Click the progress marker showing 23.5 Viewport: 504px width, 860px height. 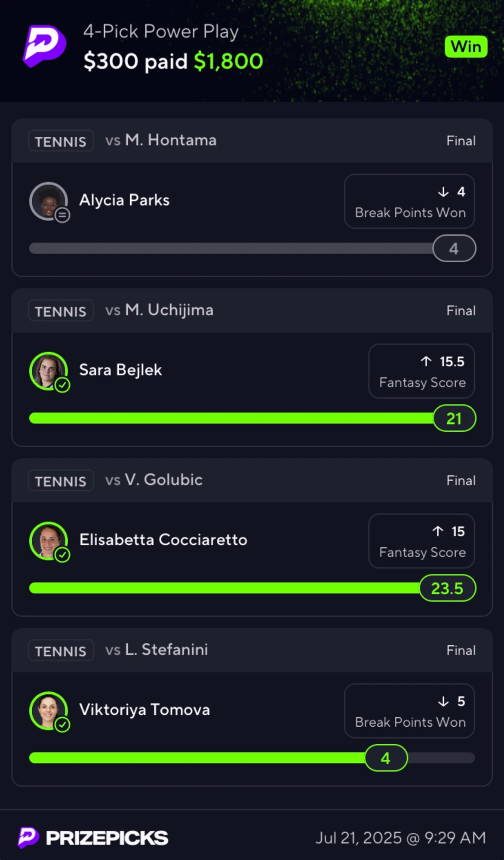click(x=448, y=588)
